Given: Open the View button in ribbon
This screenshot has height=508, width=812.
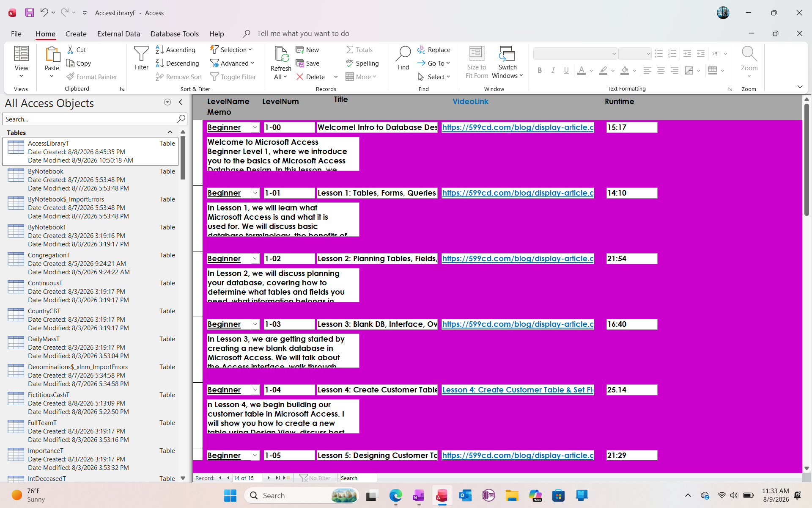Looking at the screenshot, I should pyautogui.click(x=21, y=63).
